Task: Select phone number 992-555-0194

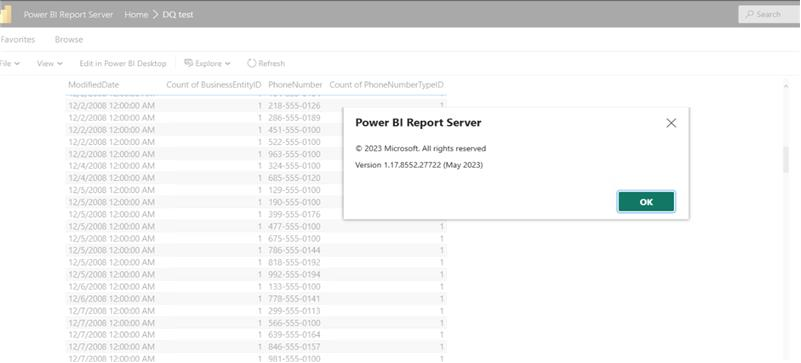Action: (294, 275)
